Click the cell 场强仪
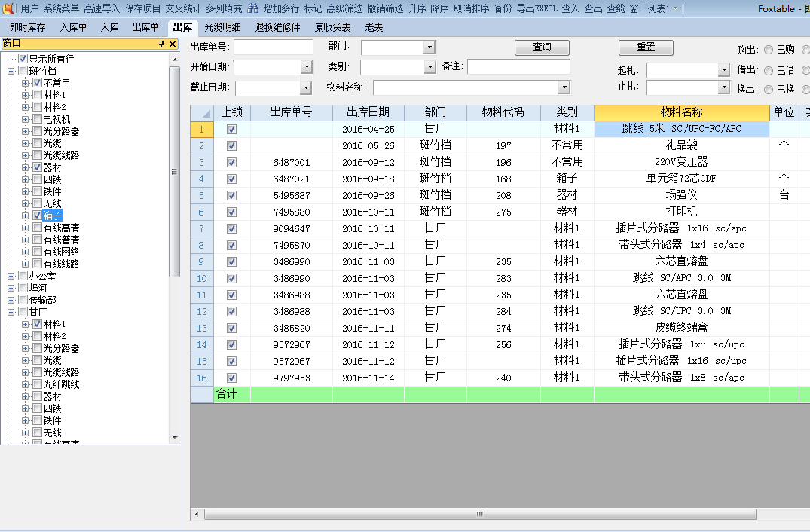Screen dimensions: 810x532 [681, 195]
